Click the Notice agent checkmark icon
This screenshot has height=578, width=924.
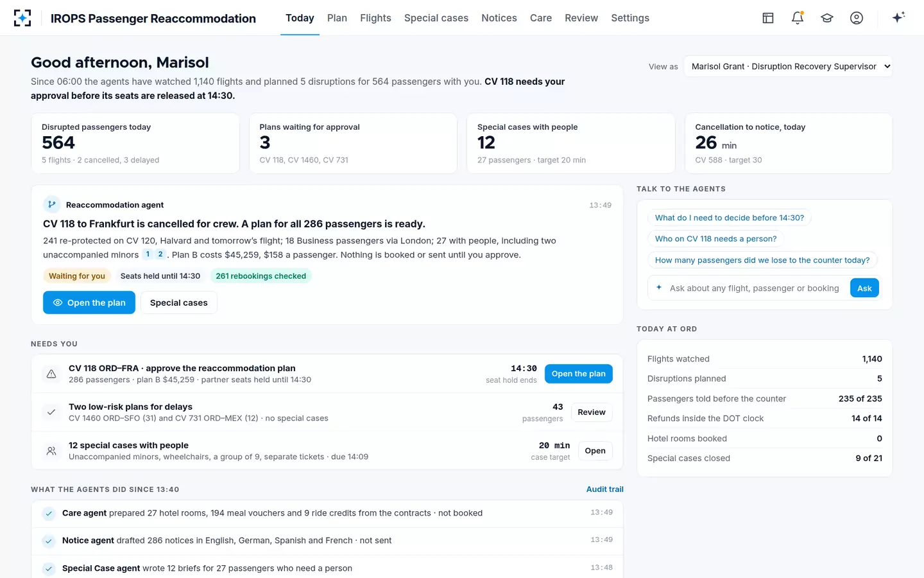[48, 541]
